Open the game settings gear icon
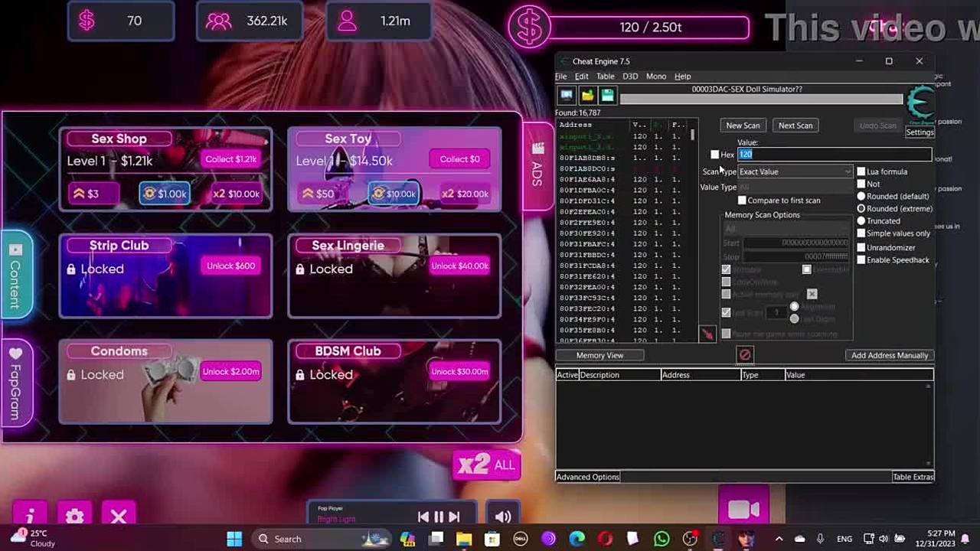980x551 pixels. coord(74,517)
